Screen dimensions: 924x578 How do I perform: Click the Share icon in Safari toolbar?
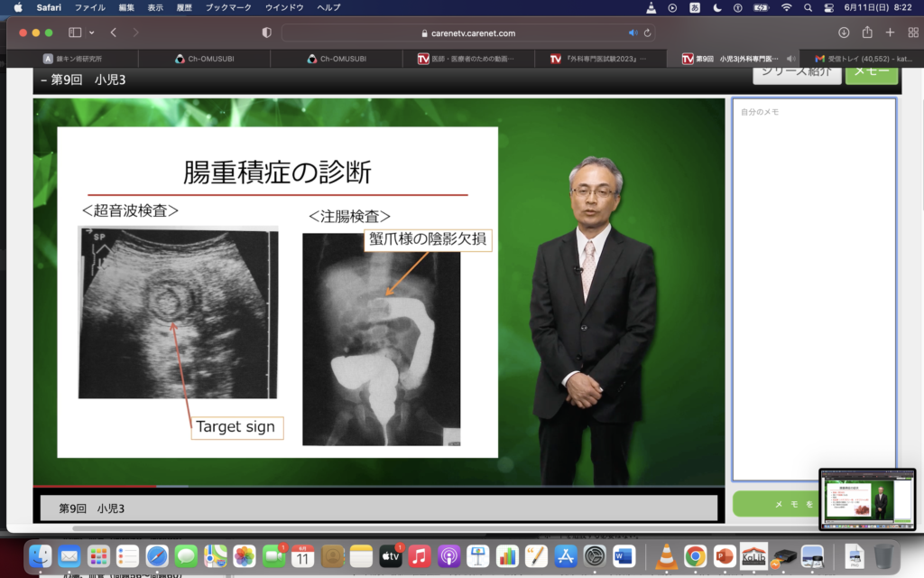867,33
